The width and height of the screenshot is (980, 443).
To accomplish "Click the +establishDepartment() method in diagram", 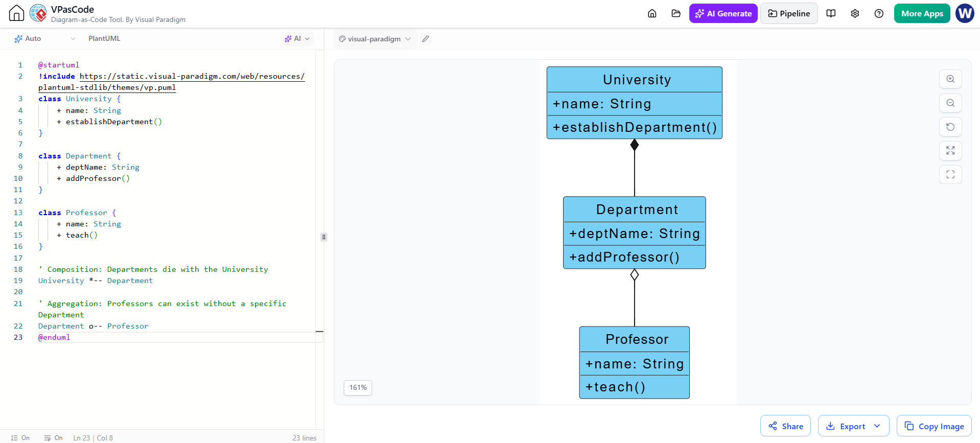I will click(635, 127).
